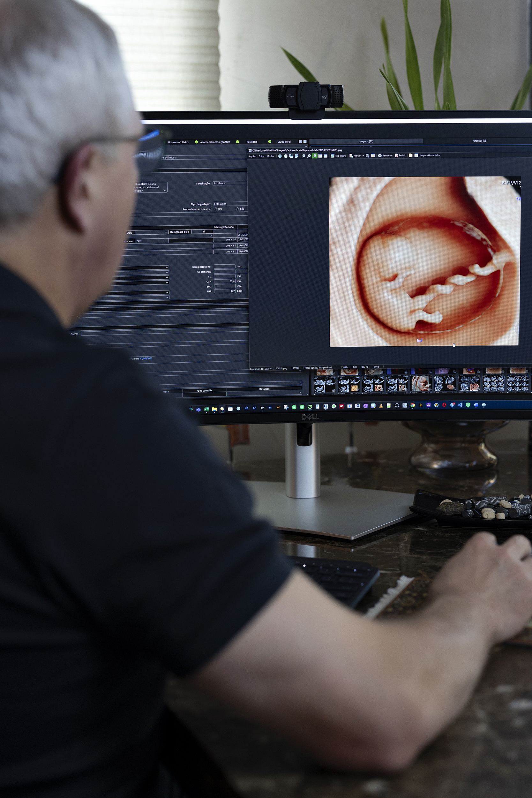Image resolution: width=532 pixels, height=798 pixels.
Task: Select the não radio button
Action: click(238, 209)
